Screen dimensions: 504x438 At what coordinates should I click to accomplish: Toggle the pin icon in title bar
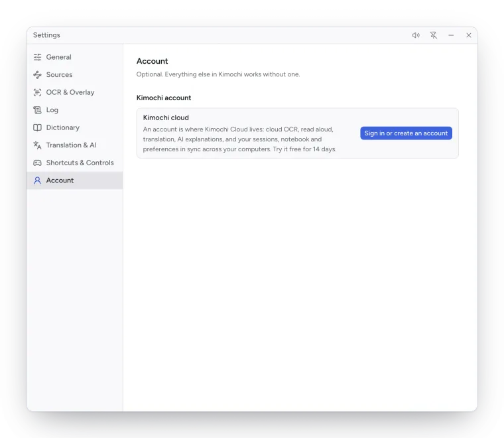tap(434, 35)
